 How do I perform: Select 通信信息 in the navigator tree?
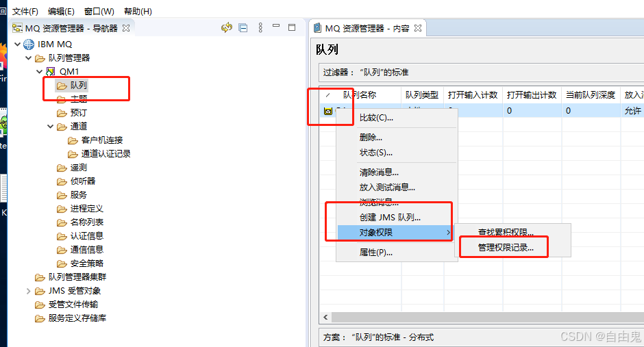tap(86, 250)
